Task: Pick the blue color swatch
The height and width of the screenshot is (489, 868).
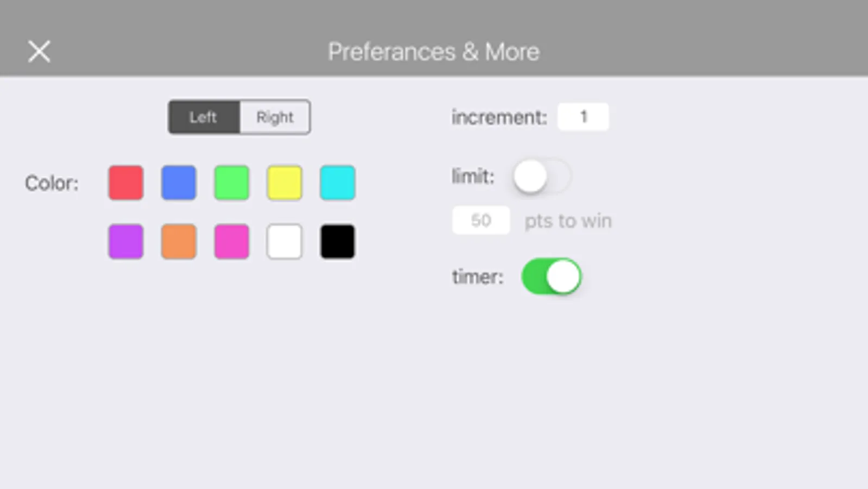Action: (179, 183)
